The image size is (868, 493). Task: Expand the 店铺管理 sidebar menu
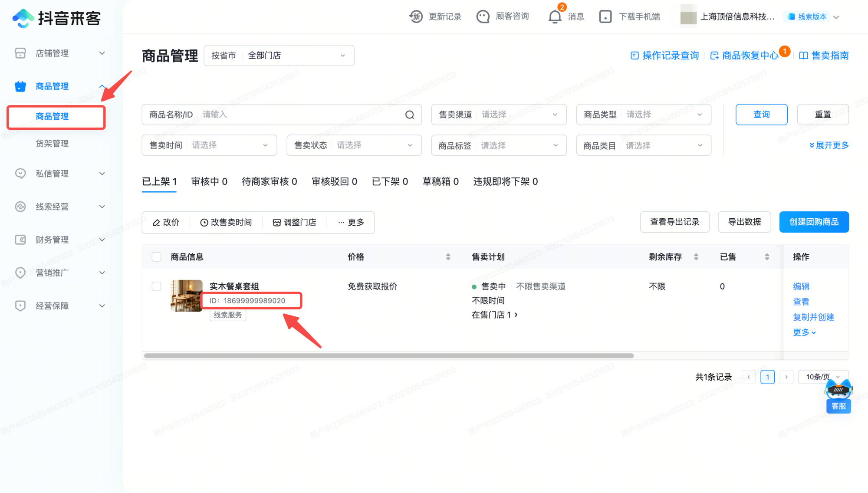click(x=102, y=53)
